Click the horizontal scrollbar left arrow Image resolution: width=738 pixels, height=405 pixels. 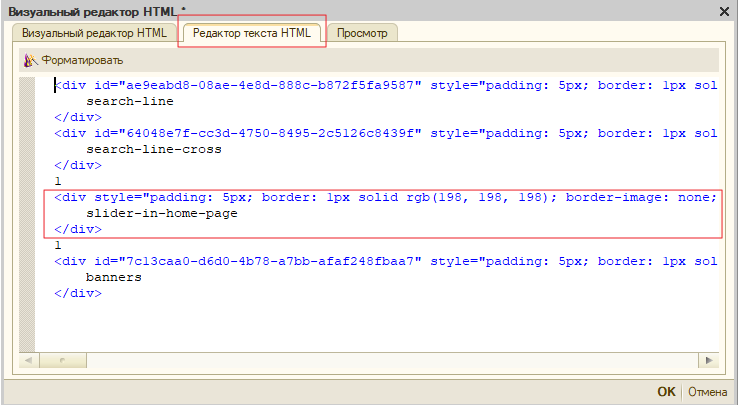(28, 361)
